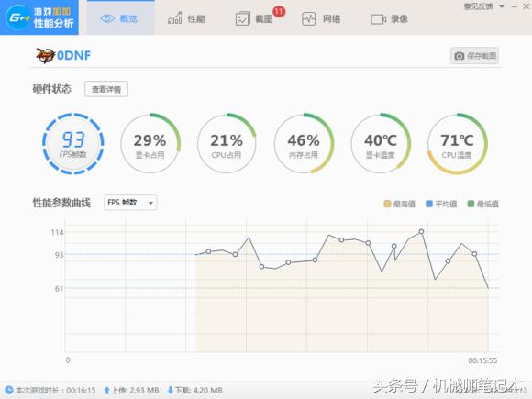Viewport: 532px width, 399px height.
Task: Click the DNF game icon
Action: pos(46,55)
